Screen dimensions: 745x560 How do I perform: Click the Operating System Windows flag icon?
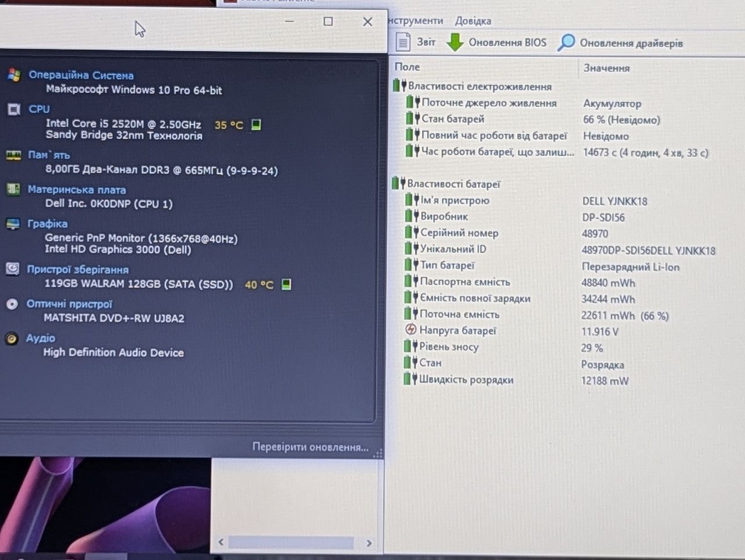coord(15,74)
